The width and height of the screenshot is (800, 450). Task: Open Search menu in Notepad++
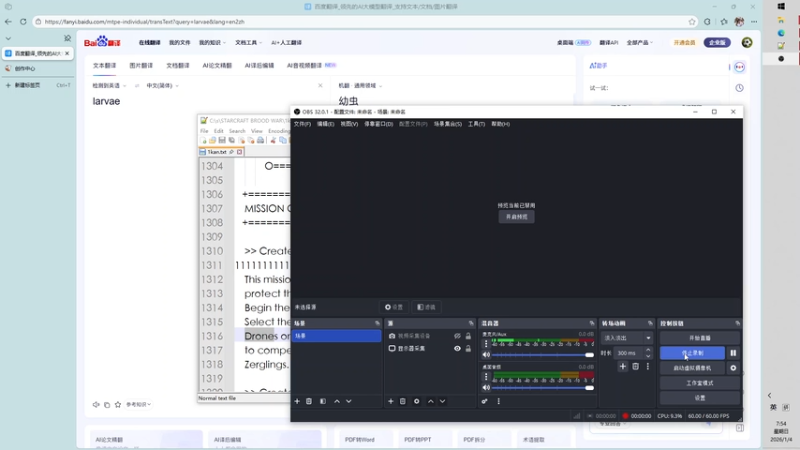pyautogui.click(x=237, y=131)
